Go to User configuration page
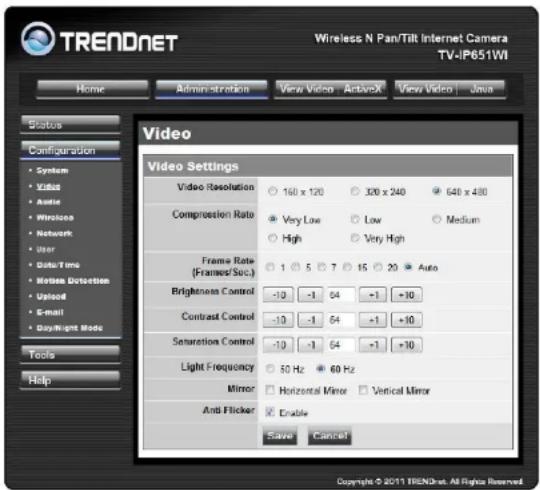This screenshot has width=540, height=490. (x=45, y=249)
